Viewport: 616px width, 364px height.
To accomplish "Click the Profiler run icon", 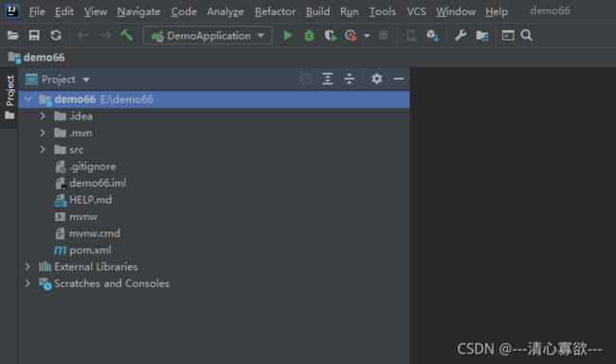I will coord(352,36).
